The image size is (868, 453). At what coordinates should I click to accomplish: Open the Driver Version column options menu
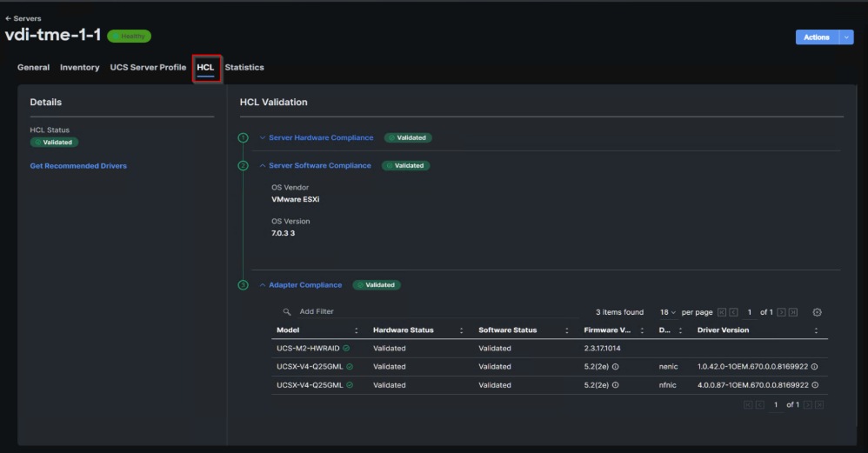pyautogui.click(x=816, y=330)
